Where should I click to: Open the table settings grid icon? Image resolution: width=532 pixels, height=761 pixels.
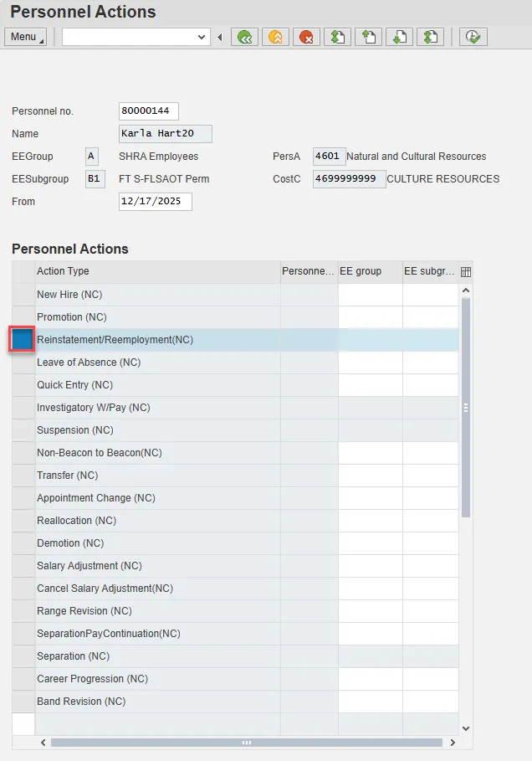[466, 271]
